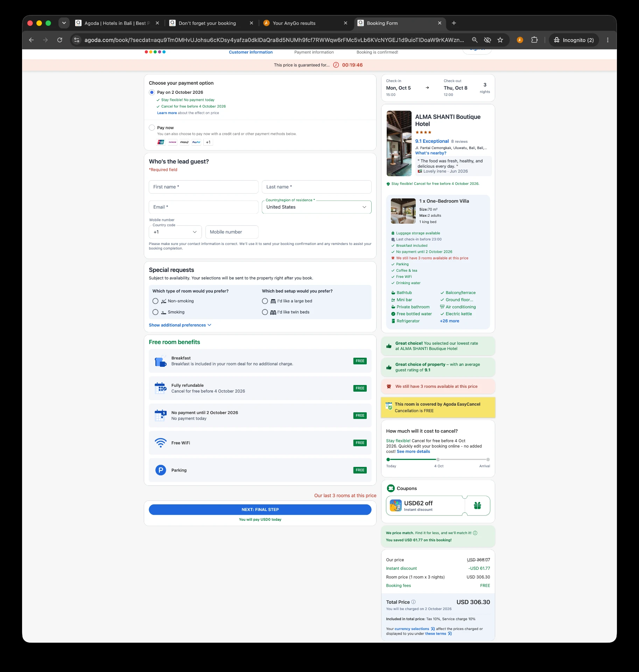Click the browser address bar URL
Image resolution: width=639 pixels, height=672 pixels.
[274, 40]
